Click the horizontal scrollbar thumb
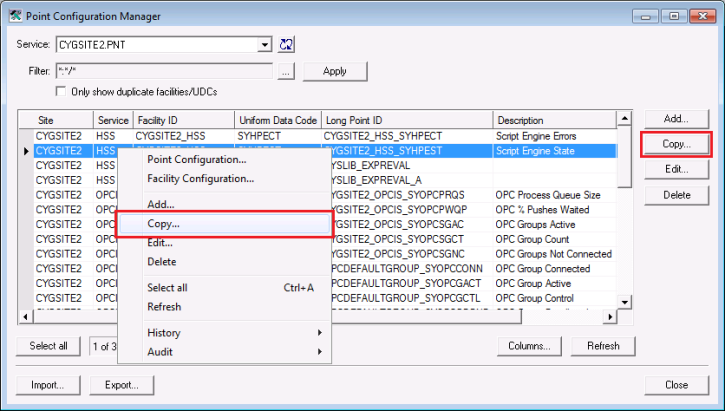 pyautogui.click(x=277, y=317)
